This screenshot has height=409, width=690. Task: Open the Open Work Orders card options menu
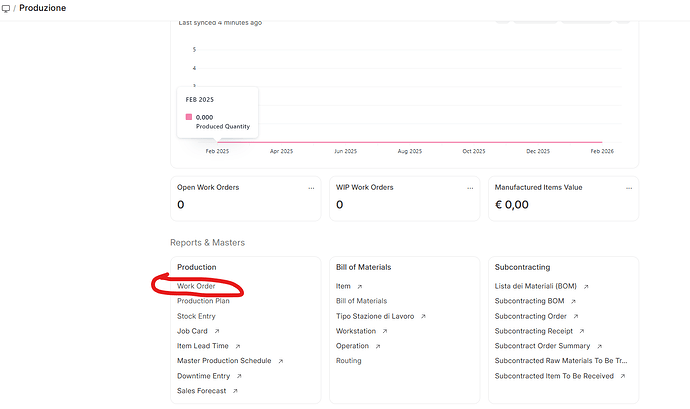click(310, 188)
